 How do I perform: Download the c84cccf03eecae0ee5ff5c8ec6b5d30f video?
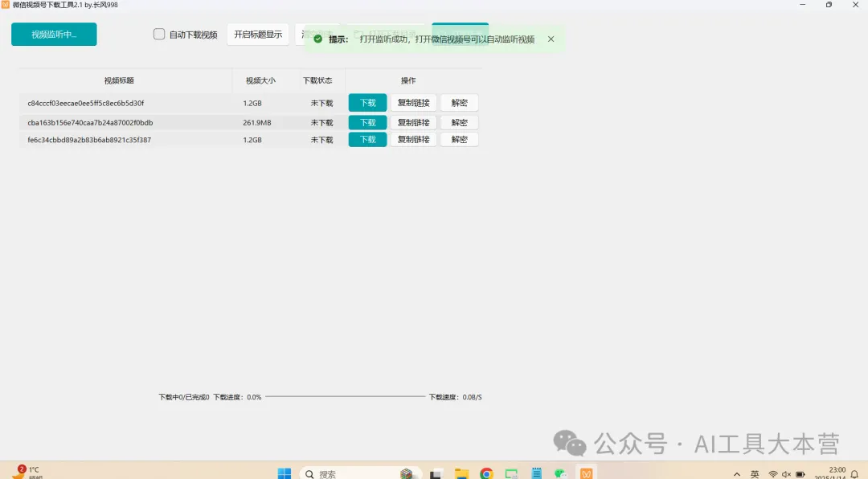click(x=367, y=102)
